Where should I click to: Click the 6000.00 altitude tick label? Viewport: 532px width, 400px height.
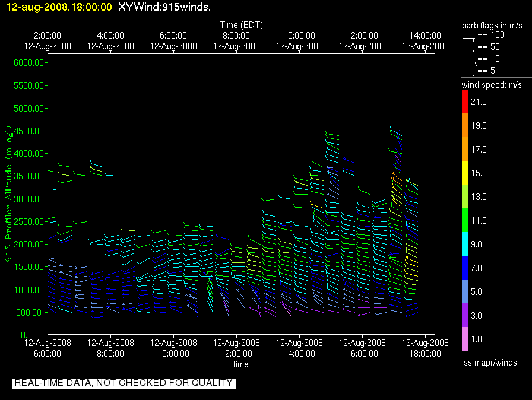tap(29, 63)
